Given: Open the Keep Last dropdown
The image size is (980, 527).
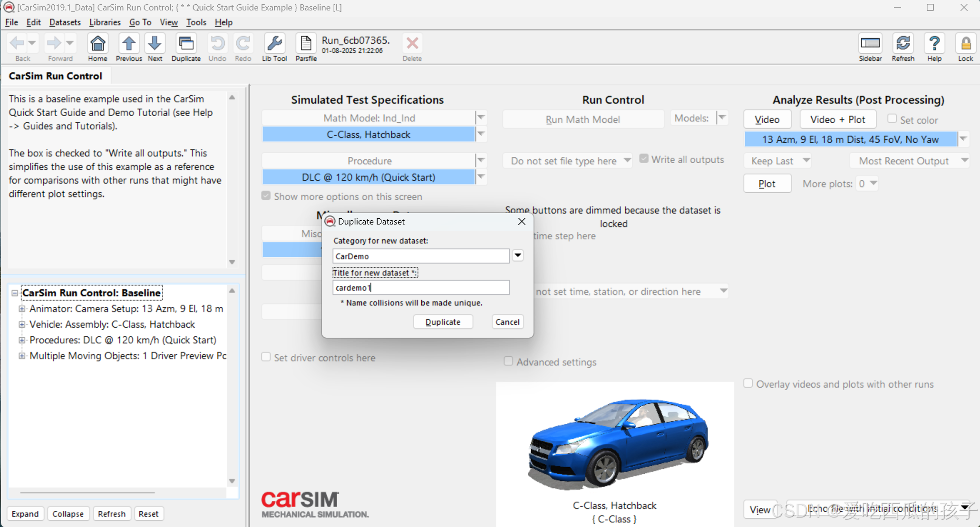Looking at the screenshot, I should pos(806,161).
